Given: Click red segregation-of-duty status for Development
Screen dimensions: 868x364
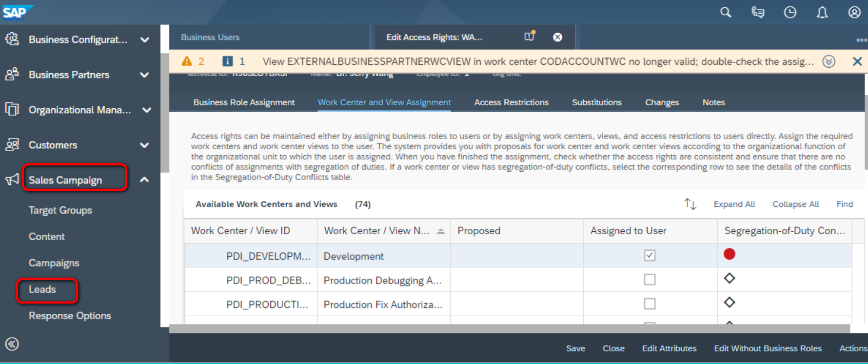Looking at the screenshot, I should click(730, 254).
